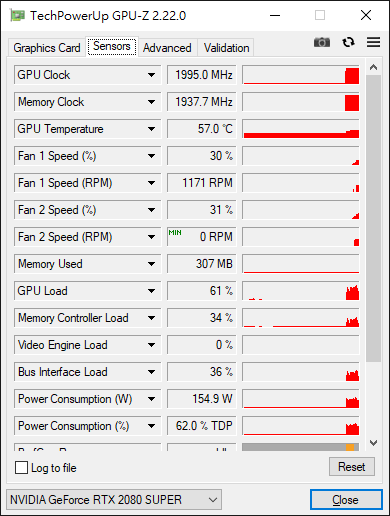Take a screenshot with the camera icon
The width and height of the screenshot is (390, 516).
[x=322, y=42]
